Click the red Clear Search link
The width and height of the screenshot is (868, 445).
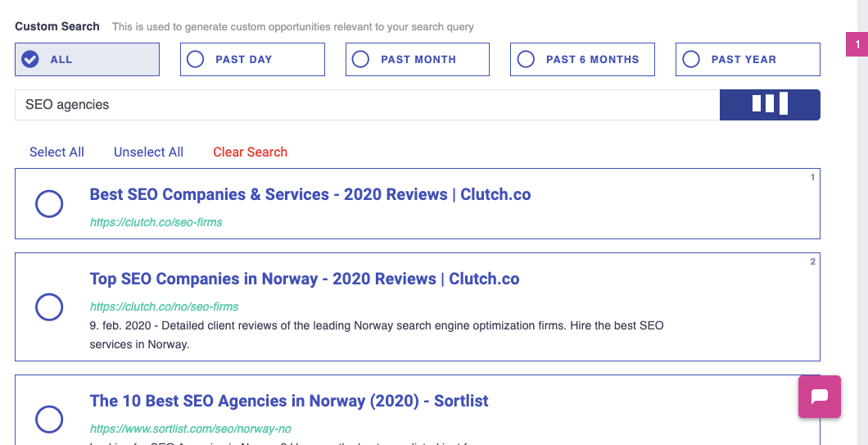coord(251,152)
